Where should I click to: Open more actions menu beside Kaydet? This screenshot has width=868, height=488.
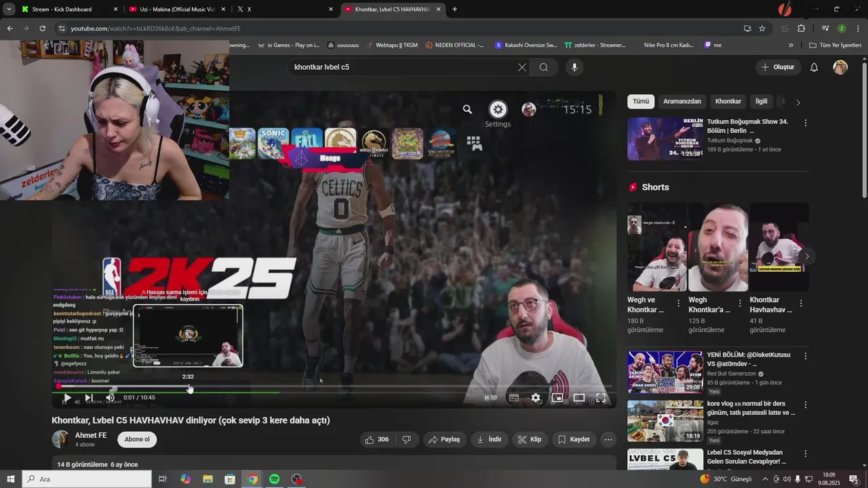click(x=608, y=439)
